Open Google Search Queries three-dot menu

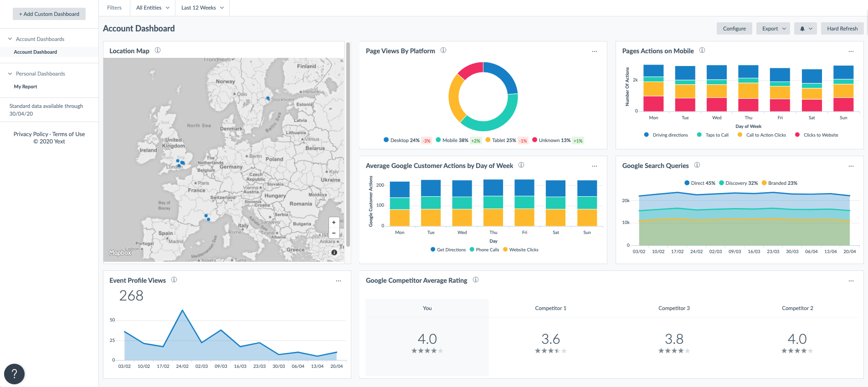851,166
